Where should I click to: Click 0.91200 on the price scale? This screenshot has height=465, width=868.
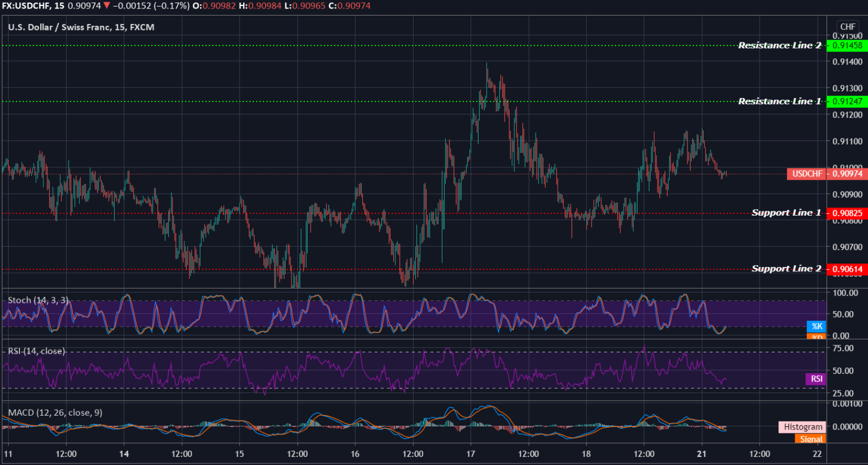[848, 115]
